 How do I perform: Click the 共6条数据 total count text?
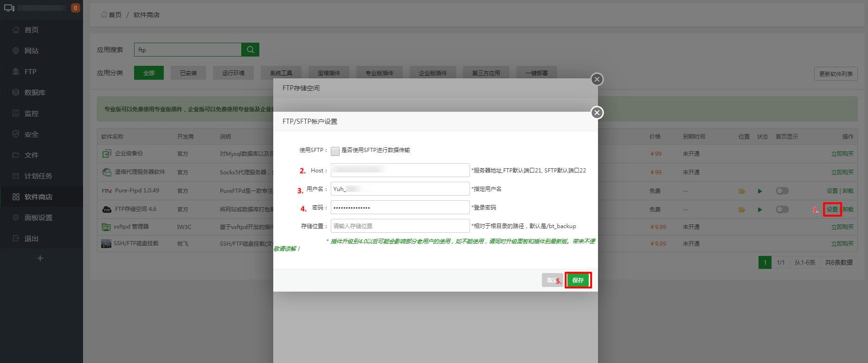839,262
